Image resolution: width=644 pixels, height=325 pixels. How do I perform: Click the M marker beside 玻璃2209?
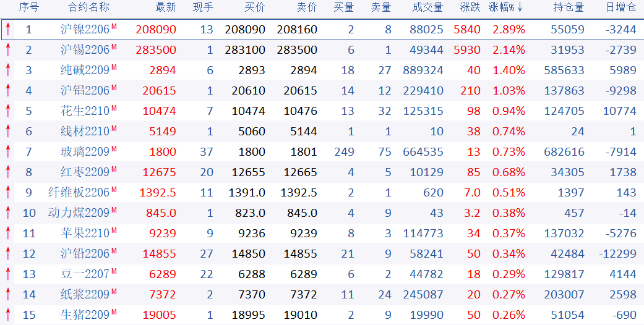(114, 150)
